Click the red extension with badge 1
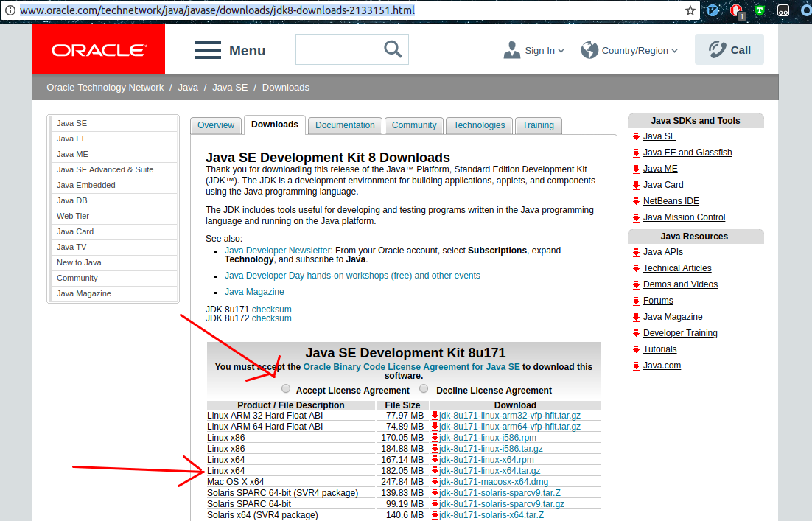This screenshot has width=812, height=521. 736,11
